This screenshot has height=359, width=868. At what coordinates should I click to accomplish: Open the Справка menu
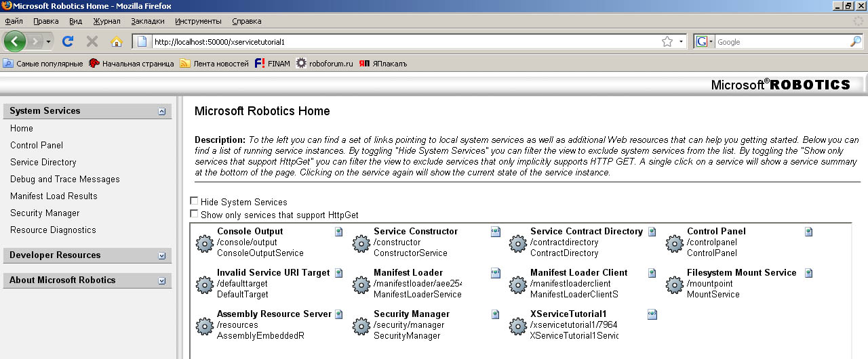[x=246, y=21]
